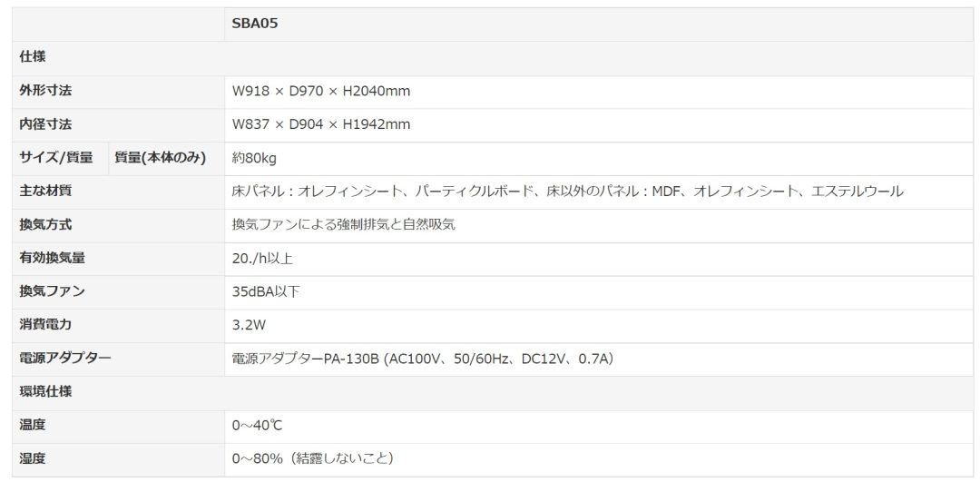Viewport: 980px width, 482px height.
Task: Click the 質量(本体のみ) sub-label cell
Action: tap(161, 158)
